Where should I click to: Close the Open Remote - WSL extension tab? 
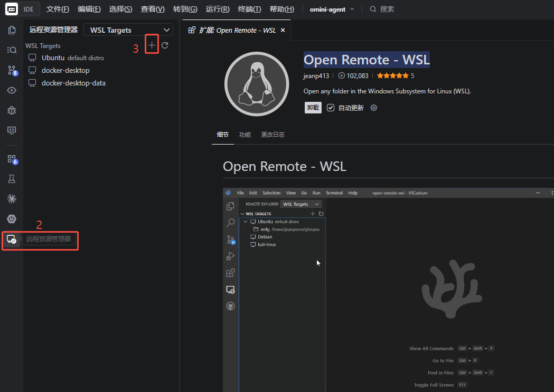(x=283, y=31)
